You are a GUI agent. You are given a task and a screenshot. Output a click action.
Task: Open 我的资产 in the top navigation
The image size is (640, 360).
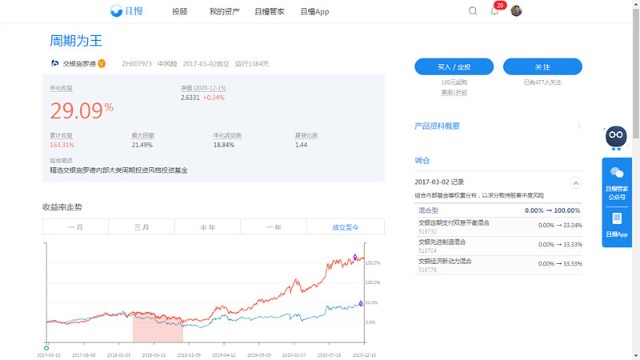224,11
